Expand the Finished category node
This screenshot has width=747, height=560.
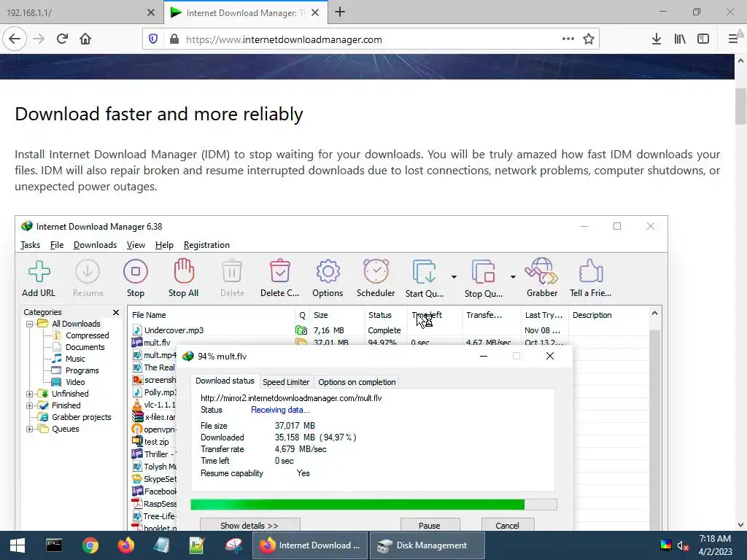(29, 405)
